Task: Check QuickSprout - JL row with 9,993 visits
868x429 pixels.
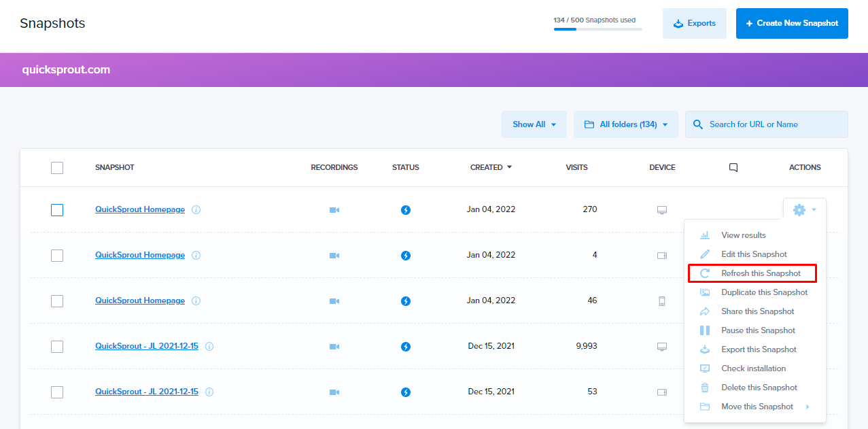Action: [57, 347]
